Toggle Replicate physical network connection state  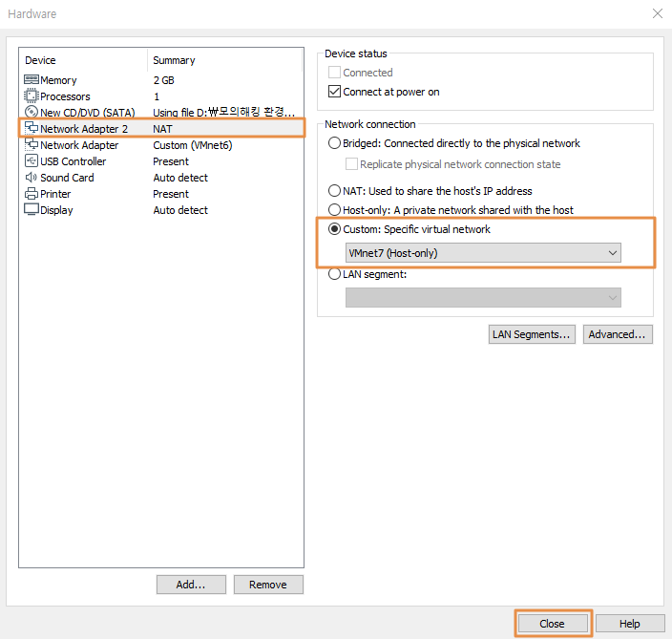pyautogui.click(x=351, y=164)
